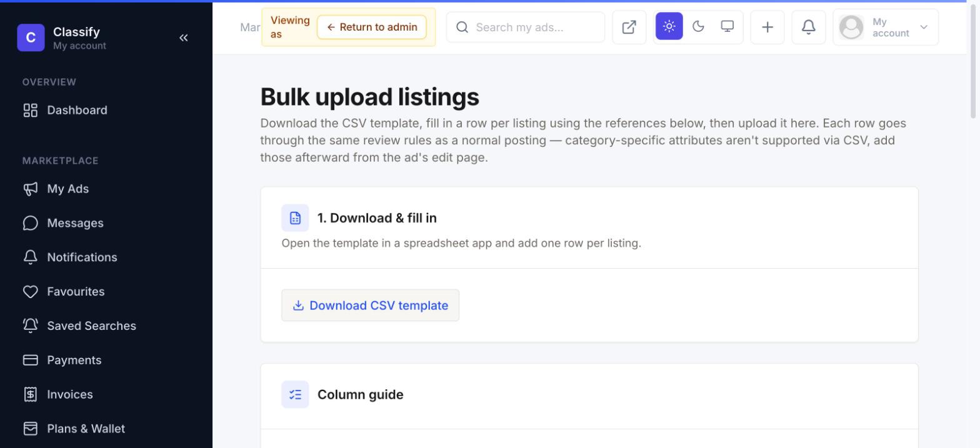Open Notifications in the sidebar

pyautogui.click(x=106, y=257)
